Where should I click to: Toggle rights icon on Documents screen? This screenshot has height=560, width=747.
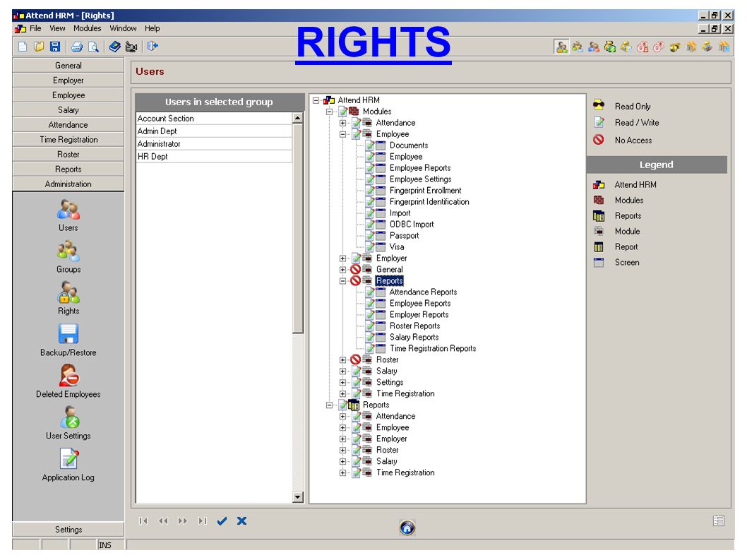pyautogui.click(x=370, y=145)
